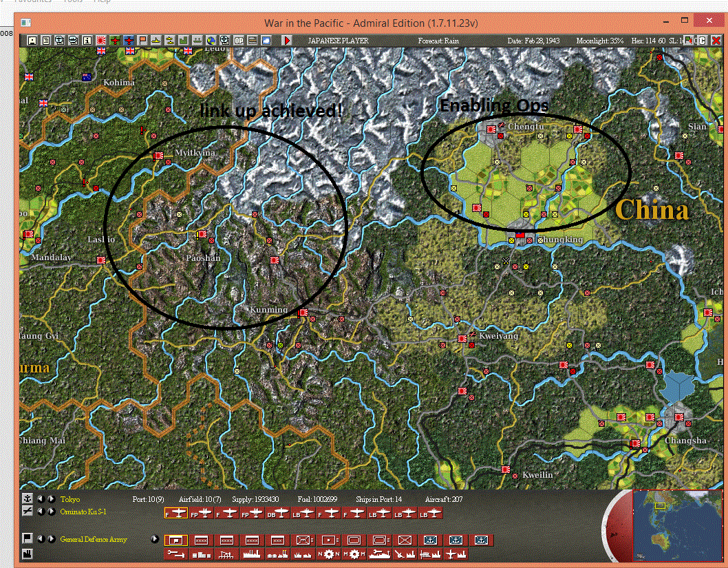This screenshot has width=728, height=568.
Task: Open the red rising sun flag toolbar icon
Action: (101, 41)
